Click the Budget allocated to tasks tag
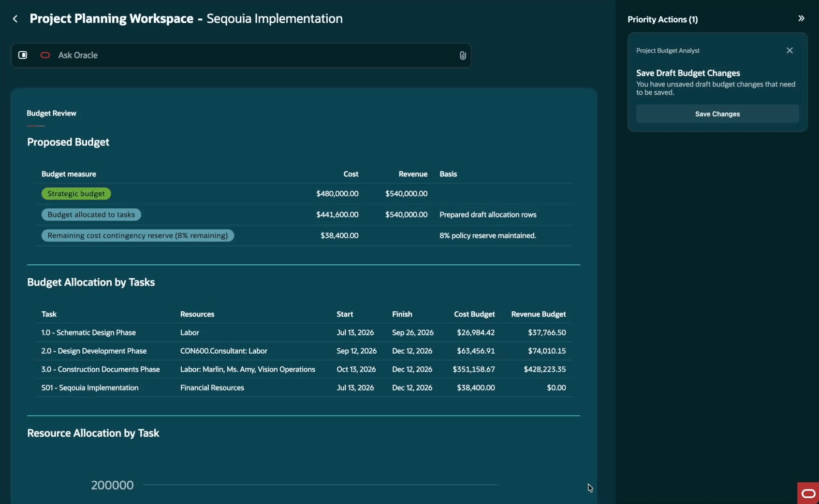This screenshot has width=819, height=504. [x=91, y=215]
